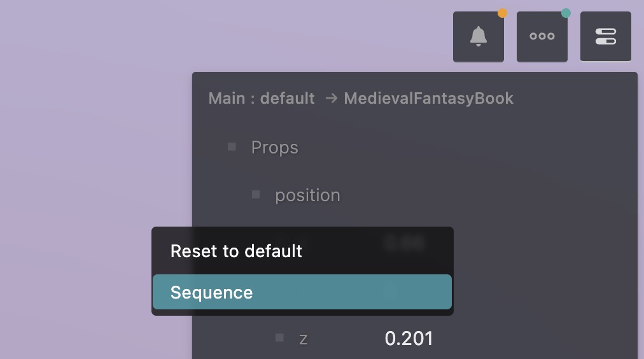Click the z value field 0.201

(409, 339)
